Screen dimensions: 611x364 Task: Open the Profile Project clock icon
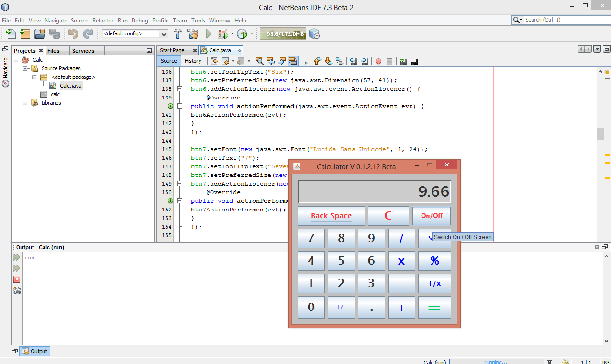pyautogui.click(x=244, y=33)
